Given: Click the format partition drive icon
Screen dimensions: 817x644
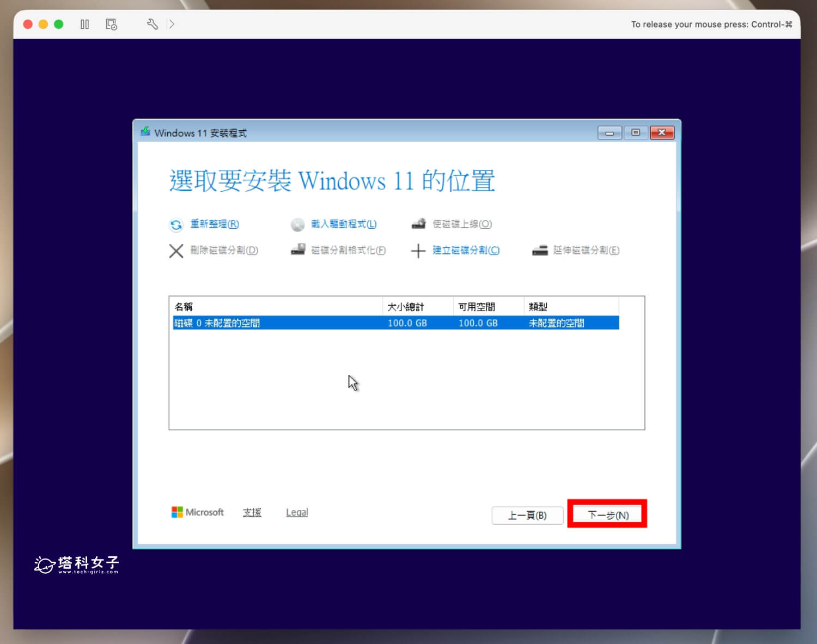Looking at the screenshot, I should click(x=298, y=250).
